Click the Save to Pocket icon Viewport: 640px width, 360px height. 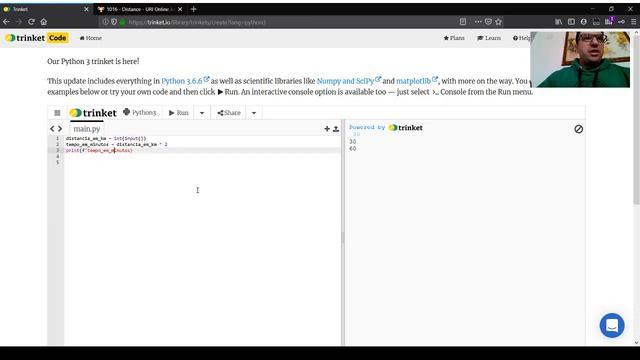[488, 22]
